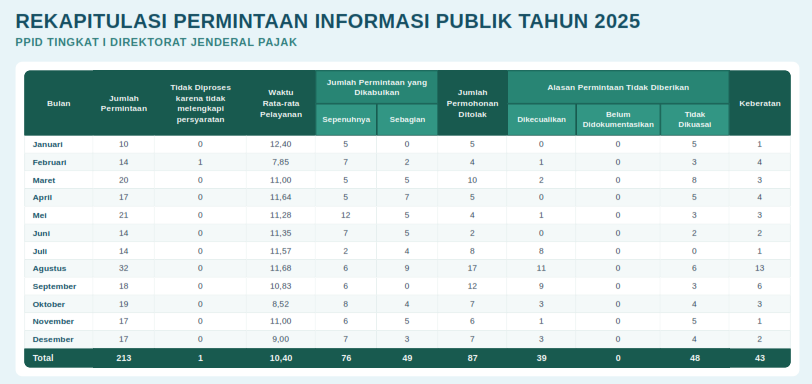Click Agustus Dikecualikan value "11"
This screenshot has height=384, width=812.
coord(542,269)
